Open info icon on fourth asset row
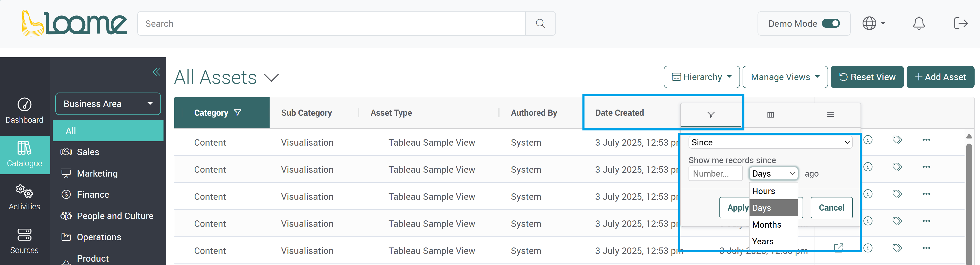The image size is (980, 265). click(868, 221)
